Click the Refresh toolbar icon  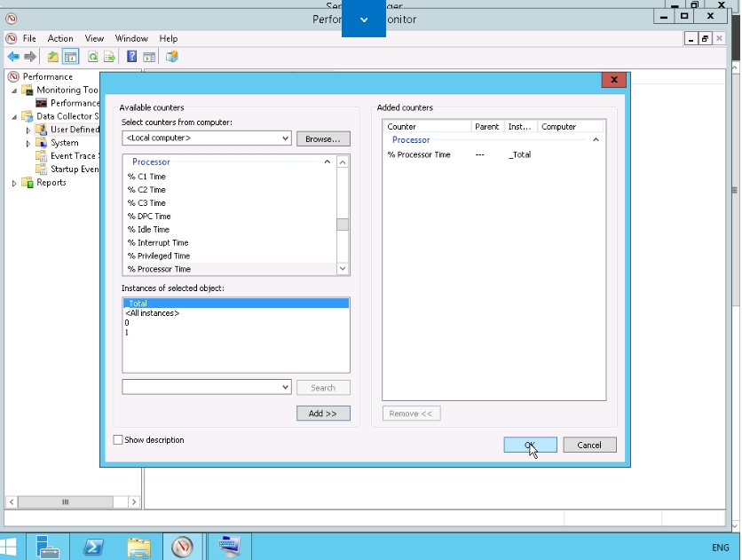92,57
